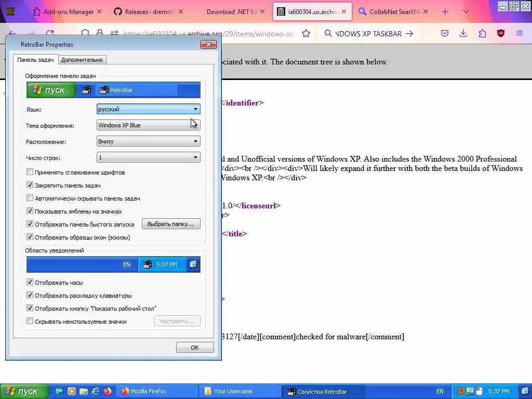Toggle Отображать часы checkbox
The image size is (532, 399).
point(30,282)
